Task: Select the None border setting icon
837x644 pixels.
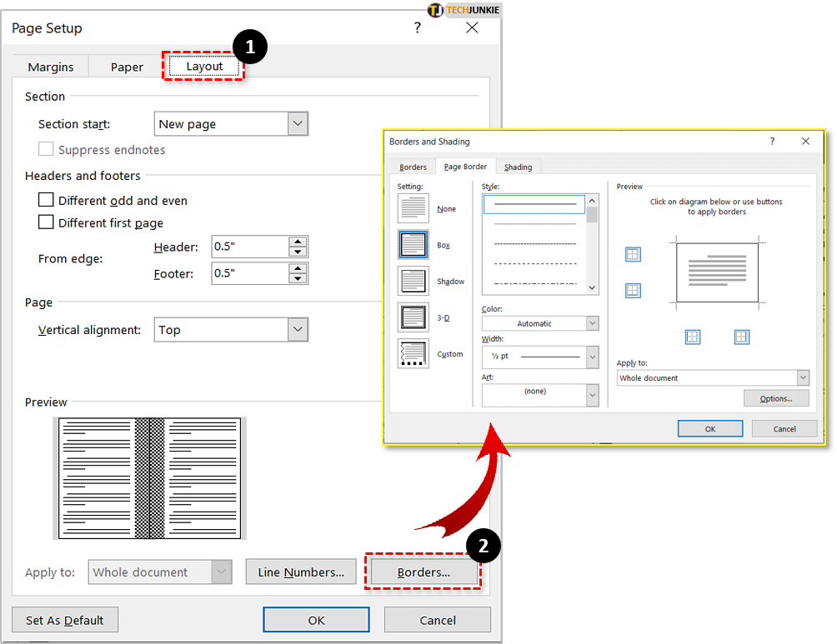Action: coord(413,208)
